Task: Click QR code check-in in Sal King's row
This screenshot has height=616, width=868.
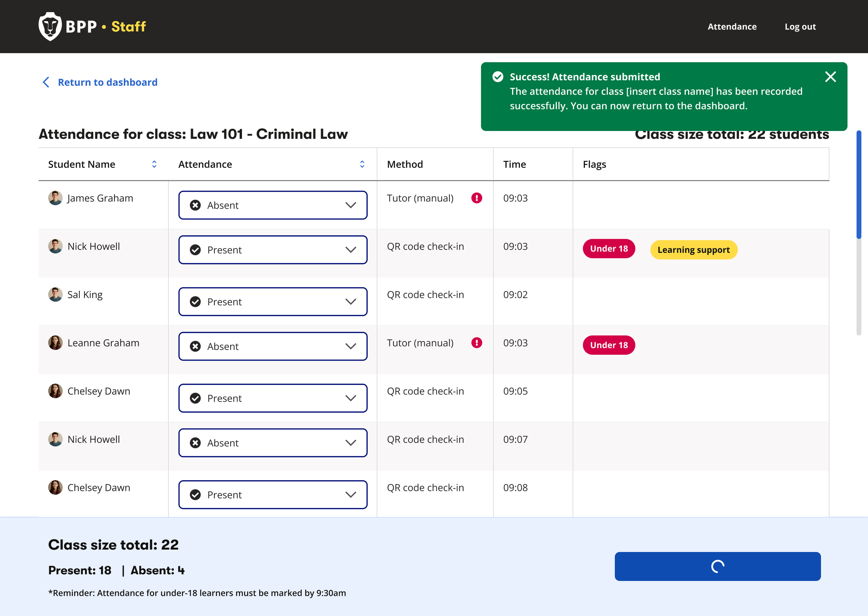Action: click(x=425, y=295)
